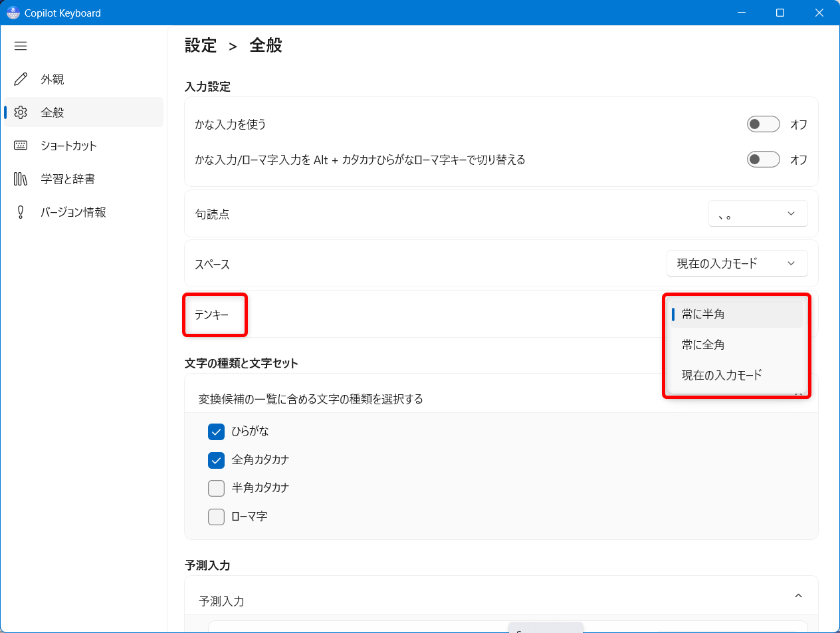The width and height of the screenshot is (840, 633).
Task: Close the Copilot Keyboard window
Action: point(819,13)
